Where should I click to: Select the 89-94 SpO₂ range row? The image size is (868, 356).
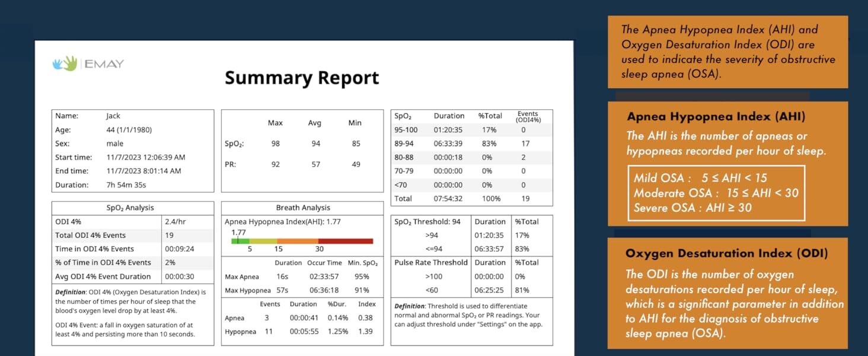[471, 144]
